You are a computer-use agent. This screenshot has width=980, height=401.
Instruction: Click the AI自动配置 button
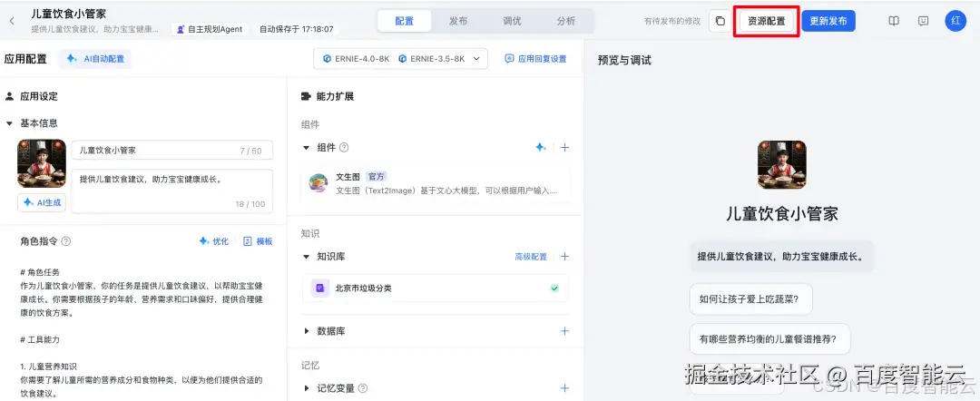click(95, 59)
